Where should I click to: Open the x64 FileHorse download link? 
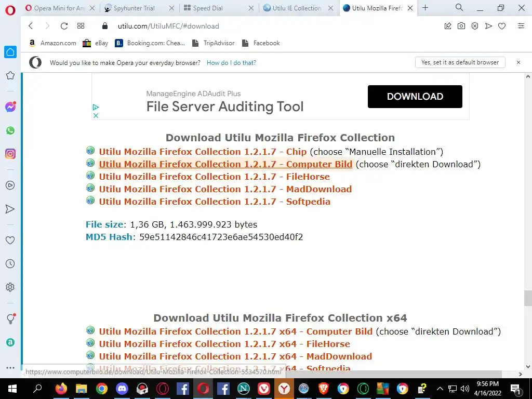(224, 344)
